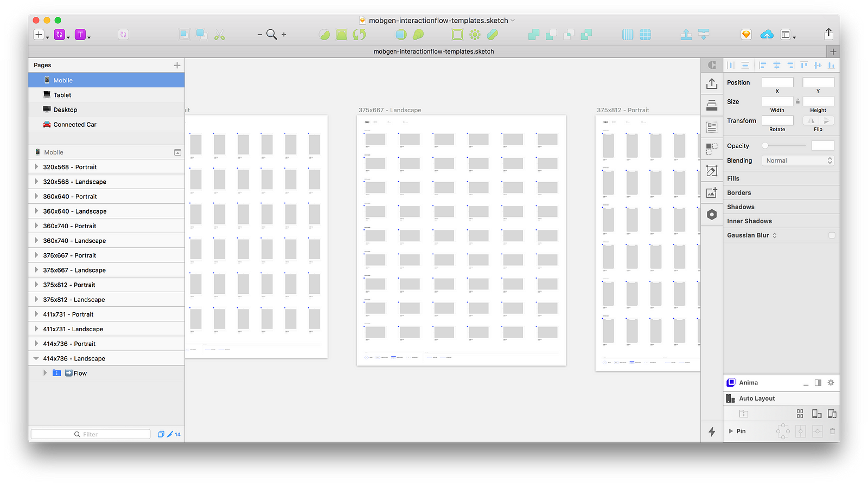
Task: Click the Craft upload/sync icon
Action: [712, 83]
